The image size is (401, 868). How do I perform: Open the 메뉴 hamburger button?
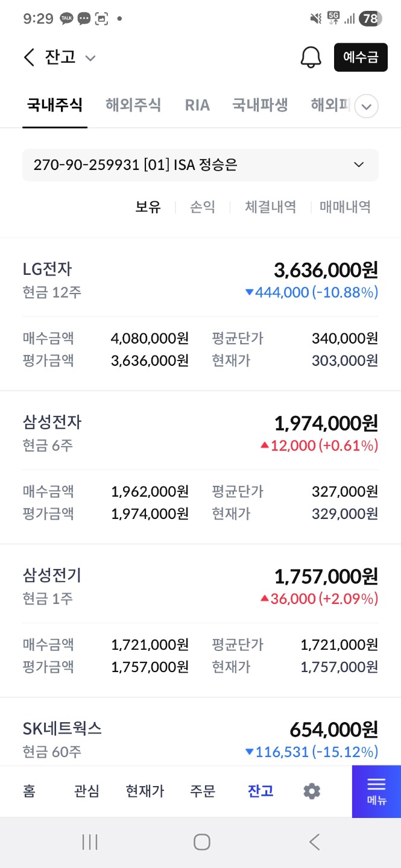[376, 791]
